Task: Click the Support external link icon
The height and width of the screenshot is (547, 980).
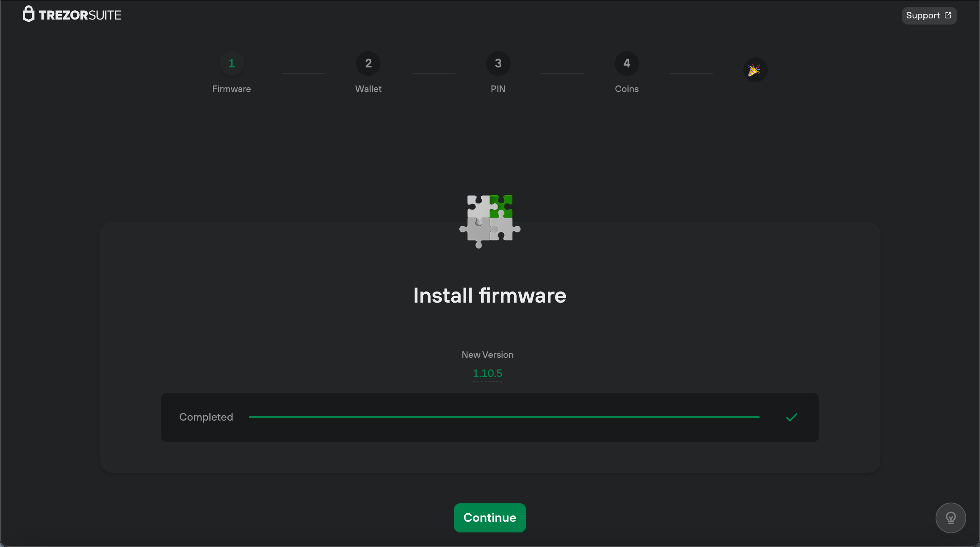Action: [948, 15]
